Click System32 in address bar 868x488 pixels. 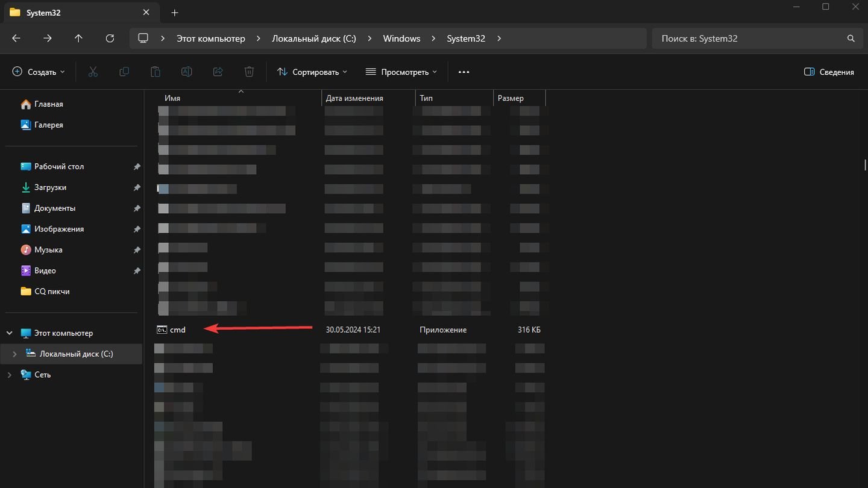[466, 38]
